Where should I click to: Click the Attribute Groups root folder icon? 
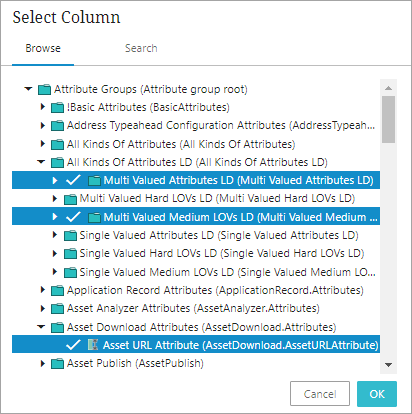click(x=44, y=90)
